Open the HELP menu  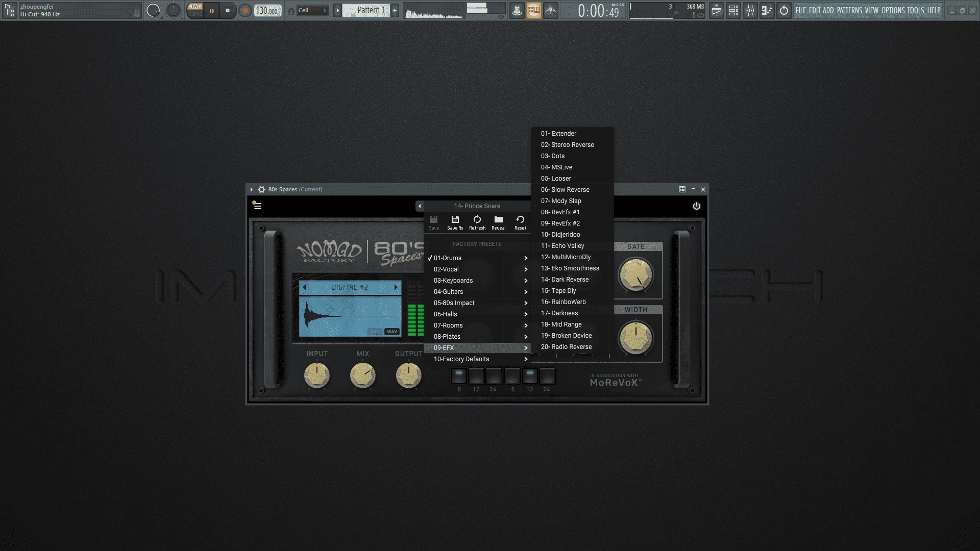pyautogui.click(x=934, y=10)
